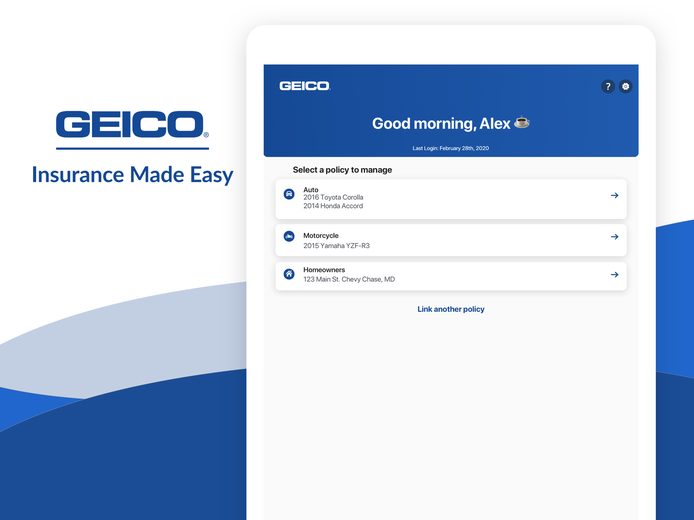Image resolution: width=694 pixels, height=520 pixels.
Task: Click 2016 Toyota Corolla text
Action: coord(333,197)
